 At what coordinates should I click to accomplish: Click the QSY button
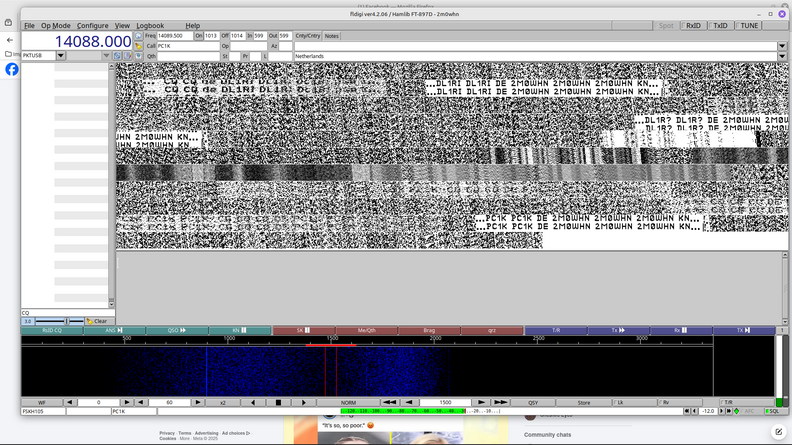[x=533, y=403]
